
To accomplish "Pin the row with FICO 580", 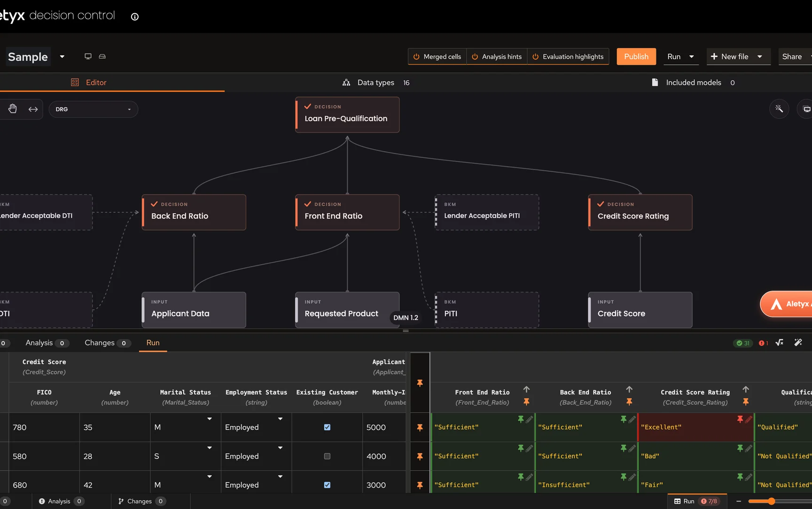I will tap(420, 456).
